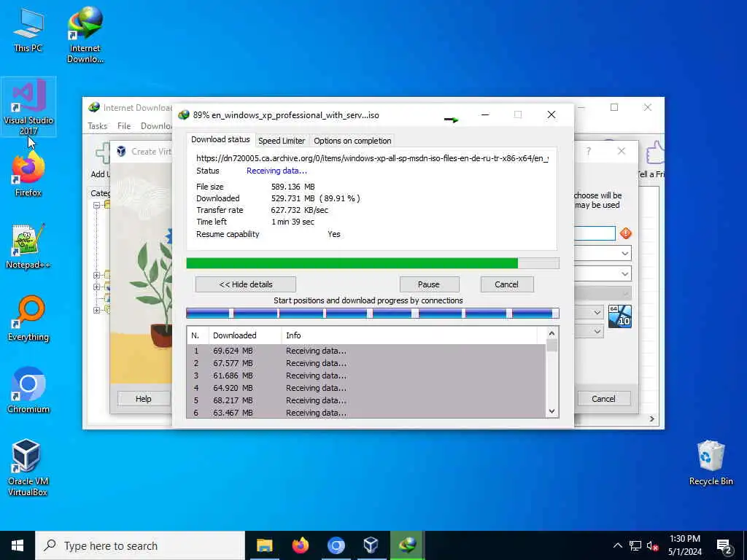Viewport: 747px width, 560px height.
Task: Open Visual Studio 2017 desktop shortcut
Action: [28, 107]
